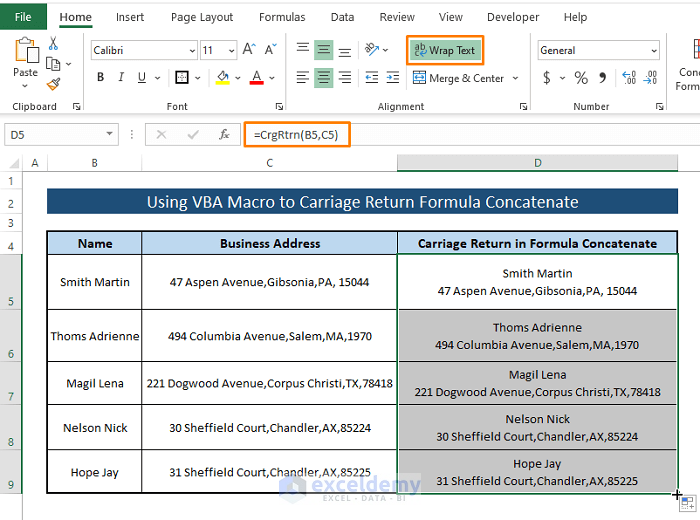Open the Name Box dropdown arrow
Screen dimensions: 700x520
[110, 134]
